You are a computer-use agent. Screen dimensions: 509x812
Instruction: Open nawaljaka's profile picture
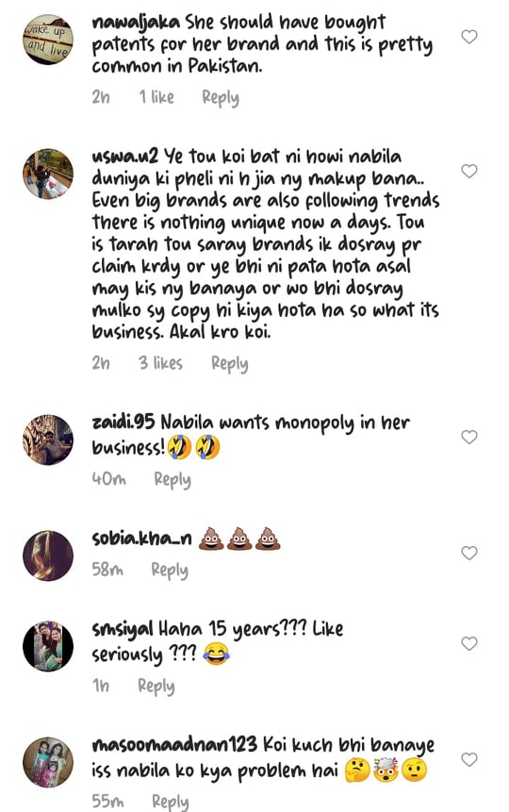tap(48, 40)
